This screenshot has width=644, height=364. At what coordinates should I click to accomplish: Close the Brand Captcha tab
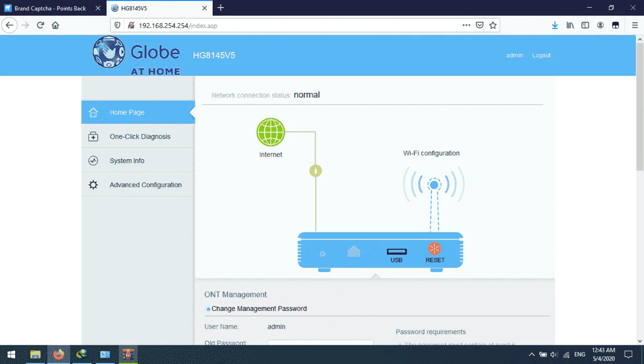tap(98, 8)
